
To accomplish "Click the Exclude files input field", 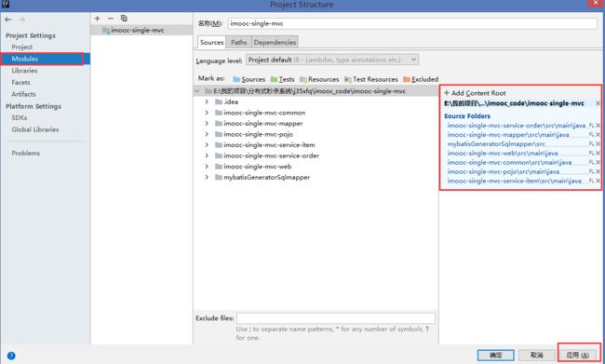I will pyautogui.click(x=336, y=318).
